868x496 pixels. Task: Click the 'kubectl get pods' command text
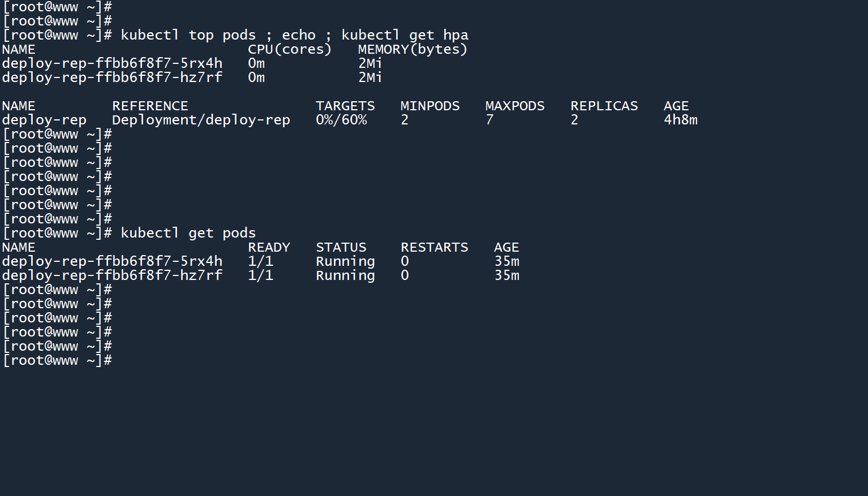[x=188, y=233]
